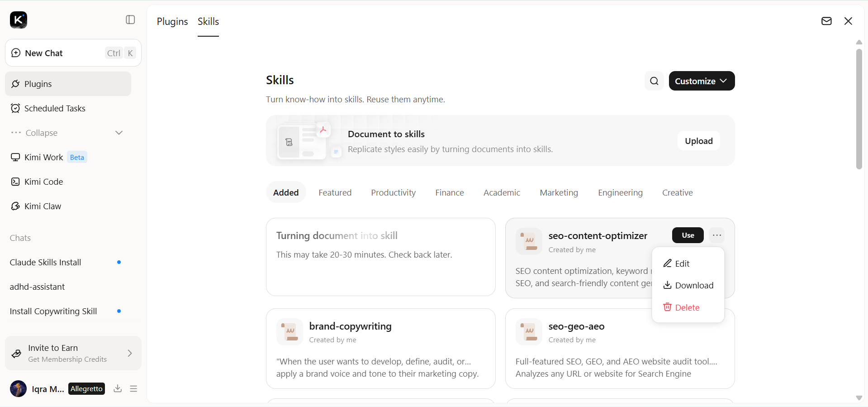Click the Document to skills illustration
The width and height of the screenshot is (868, 407).
point(309,141)
